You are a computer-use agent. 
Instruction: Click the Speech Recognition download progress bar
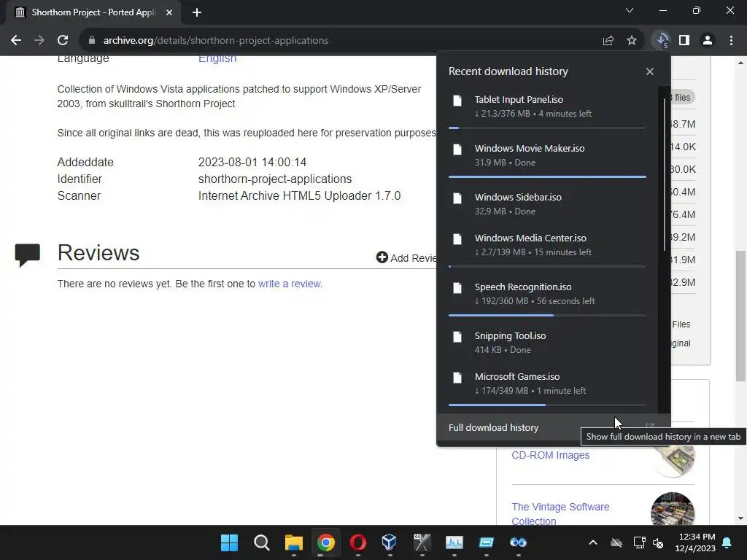pyautogui.click(x=547, y=315)
